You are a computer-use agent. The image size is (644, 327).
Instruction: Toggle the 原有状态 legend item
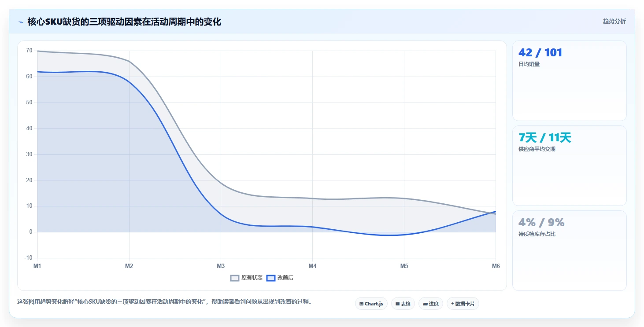247,278
